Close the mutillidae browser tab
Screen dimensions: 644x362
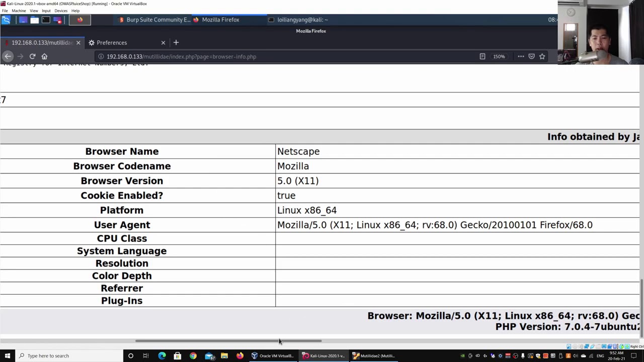[x=78, y=43]
